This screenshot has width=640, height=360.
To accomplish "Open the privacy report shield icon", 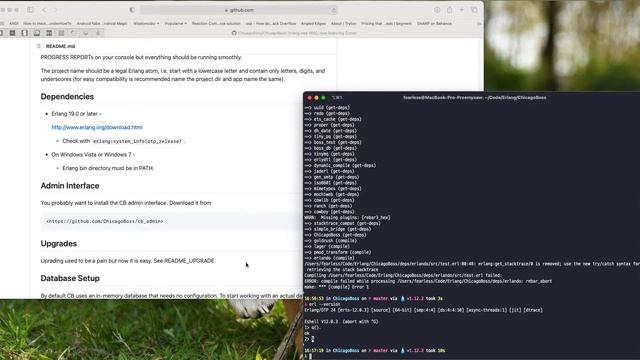I will (x=132, y=10).
